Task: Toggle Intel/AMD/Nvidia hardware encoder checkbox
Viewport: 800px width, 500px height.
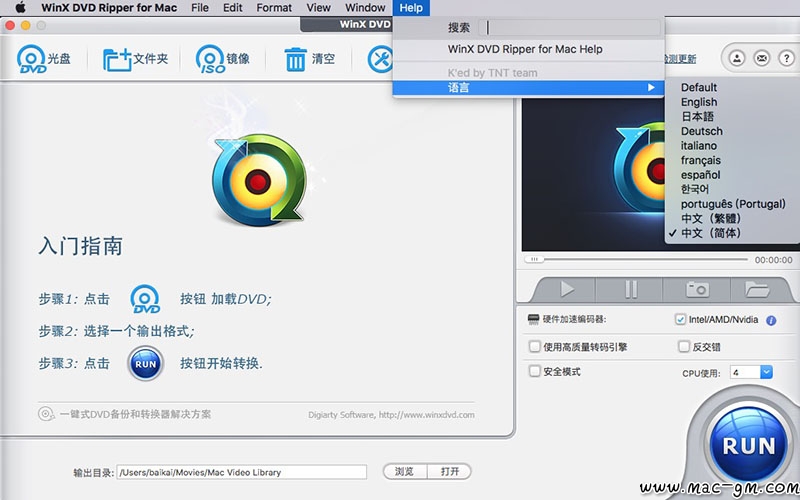Action: point(680,319)
